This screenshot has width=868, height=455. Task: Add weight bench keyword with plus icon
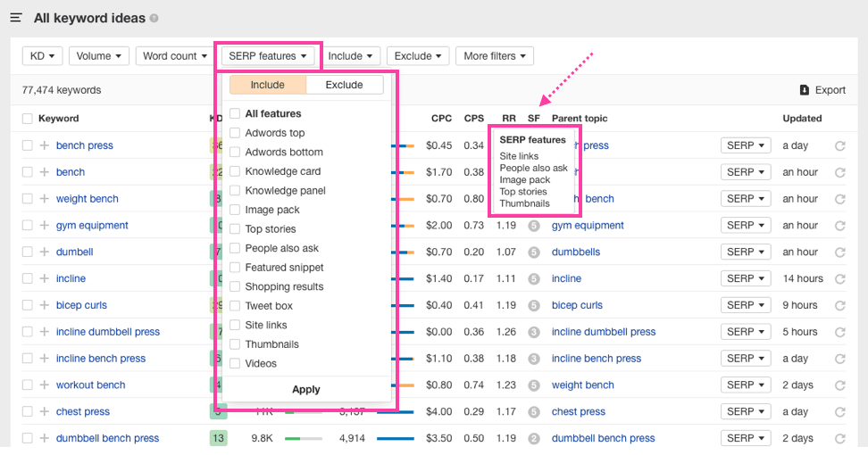[x=45, y=198]
